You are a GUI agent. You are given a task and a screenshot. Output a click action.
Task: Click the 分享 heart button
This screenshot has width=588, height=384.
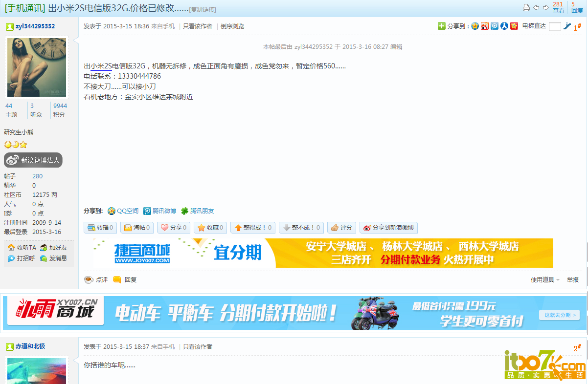[174, 228]
